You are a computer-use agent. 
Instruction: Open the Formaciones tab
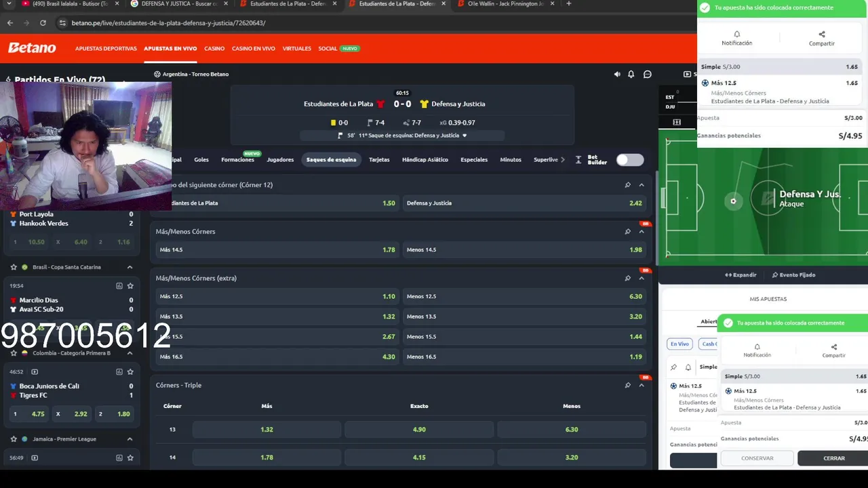point(237,160)
